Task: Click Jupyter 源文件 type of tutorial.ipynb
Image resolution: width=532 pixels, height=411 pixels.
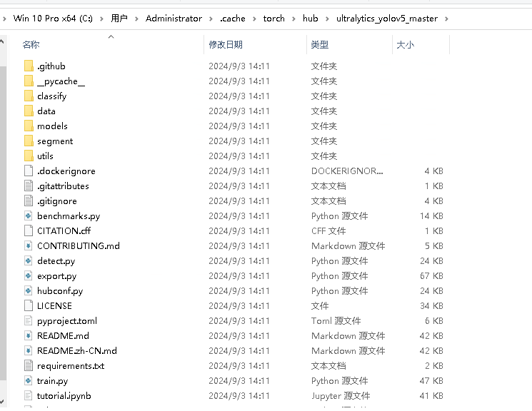Action: pos(341,396)
